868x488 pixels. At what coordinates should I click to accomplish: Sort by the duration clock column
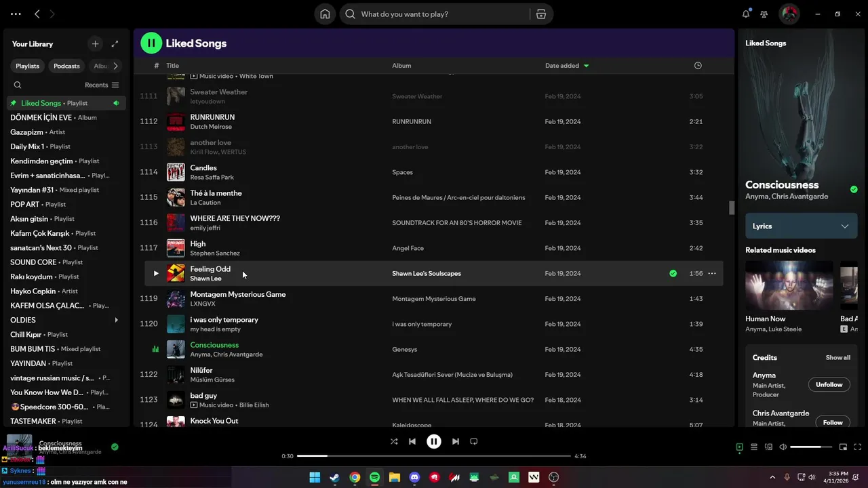pos(698,66)
